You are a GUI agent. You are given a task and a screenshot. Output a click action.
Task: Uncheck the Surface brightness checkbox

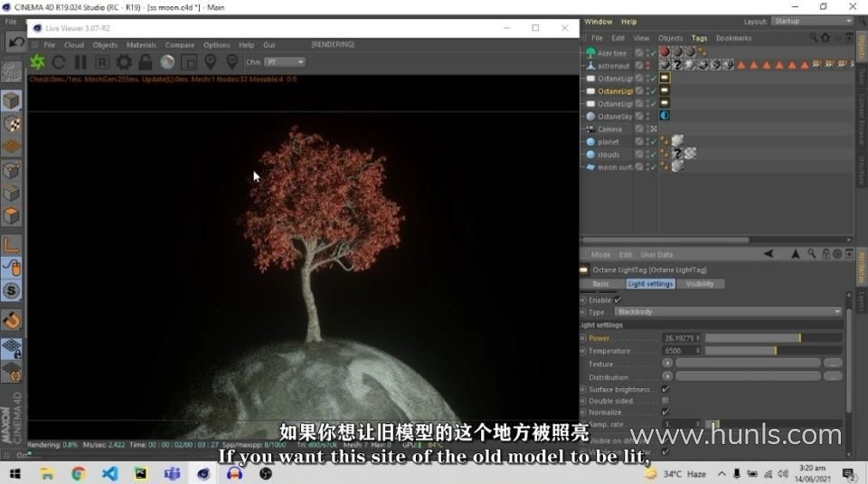665,389
